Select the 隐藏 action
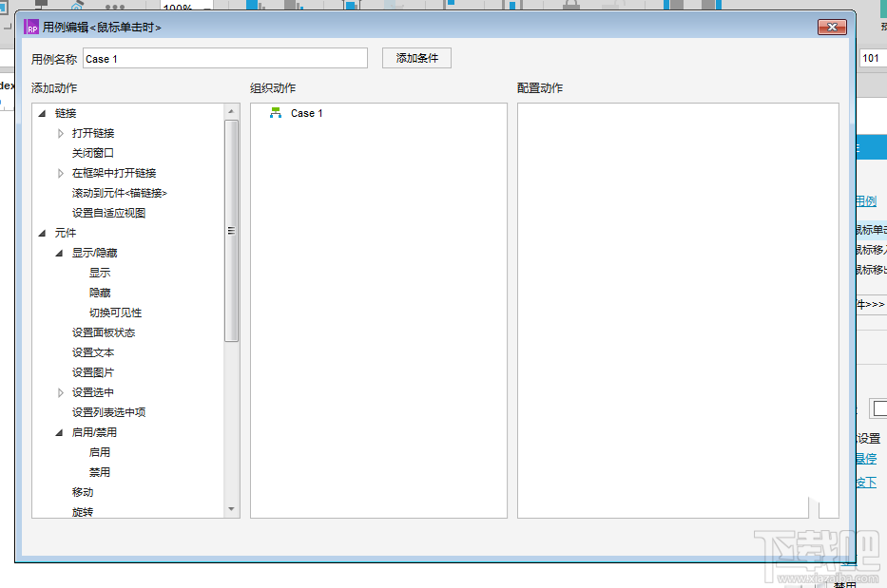Screen dimensions: 887x588 (x=100, y=293)
